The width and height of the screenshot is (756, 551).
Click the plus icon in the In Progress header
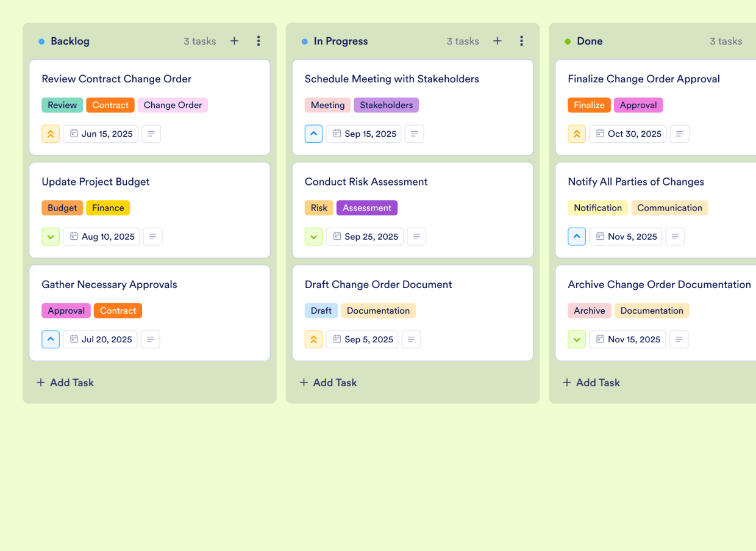[x=497, y=41]
